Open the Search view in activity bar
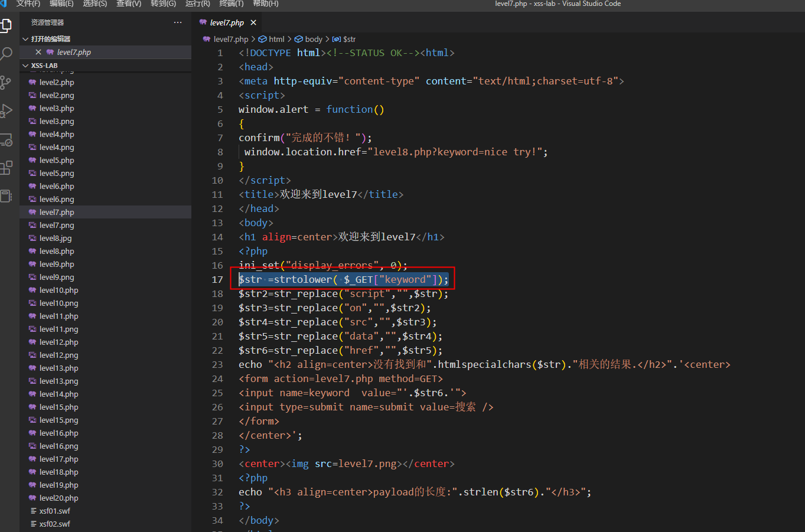The height and width of the screenshot is (532, 805). pyautogui.click(x=6, y=54)
